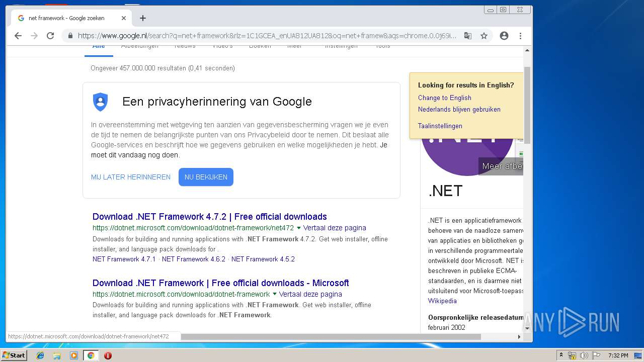Choose Nederlands blijven gebruiken

pyautogui.click(x=459, y=109)
